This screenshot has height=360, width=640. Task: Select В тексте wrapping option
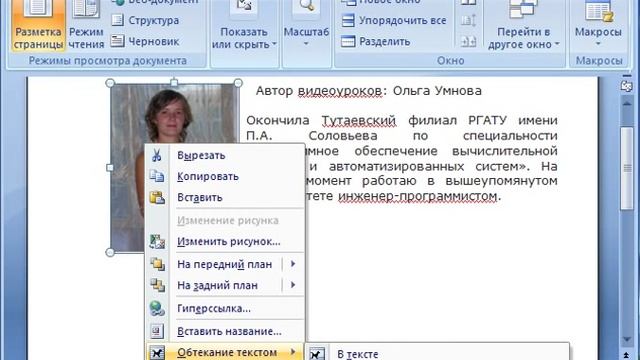point(438,354)
